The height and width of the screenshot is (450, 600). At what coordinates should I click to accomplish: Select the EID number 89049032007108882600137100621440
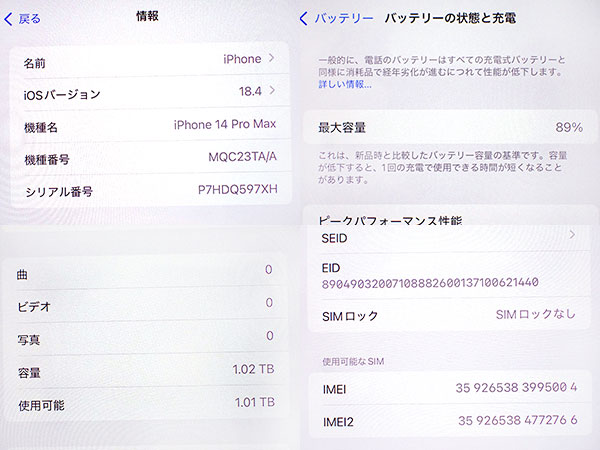[430, 283]
